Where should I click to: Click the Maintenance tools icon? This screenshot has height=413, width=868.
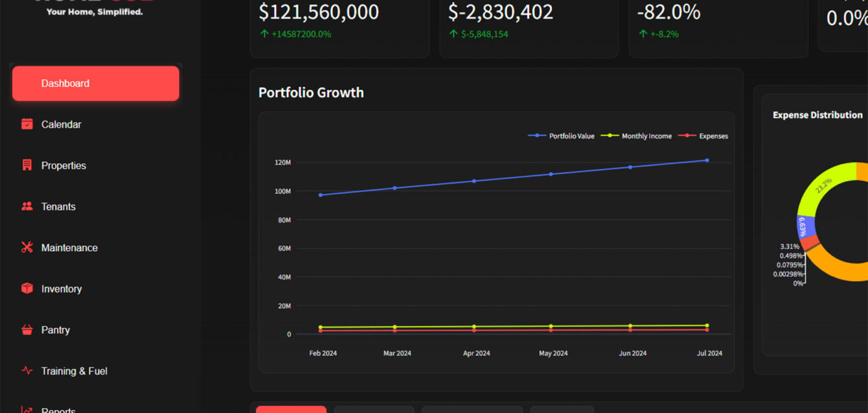coord(27,247)
